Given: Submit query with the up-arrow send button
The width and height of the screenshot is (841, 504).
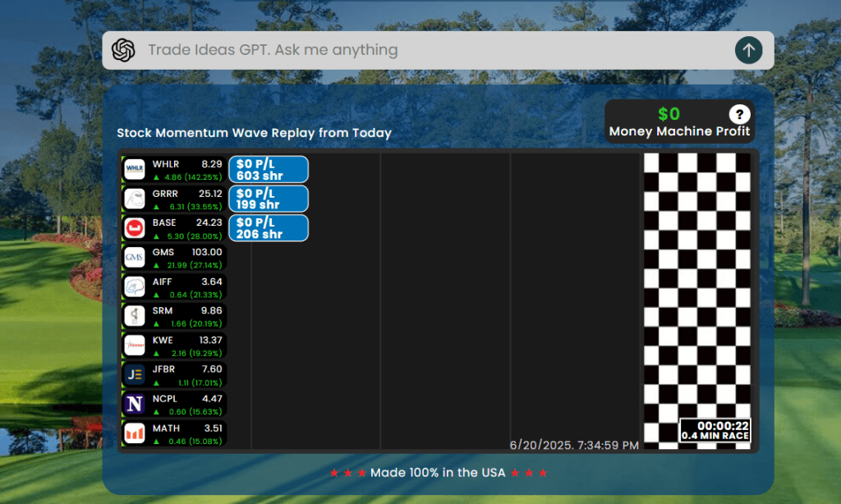Looking at the screenshot, I should (748, 50).
